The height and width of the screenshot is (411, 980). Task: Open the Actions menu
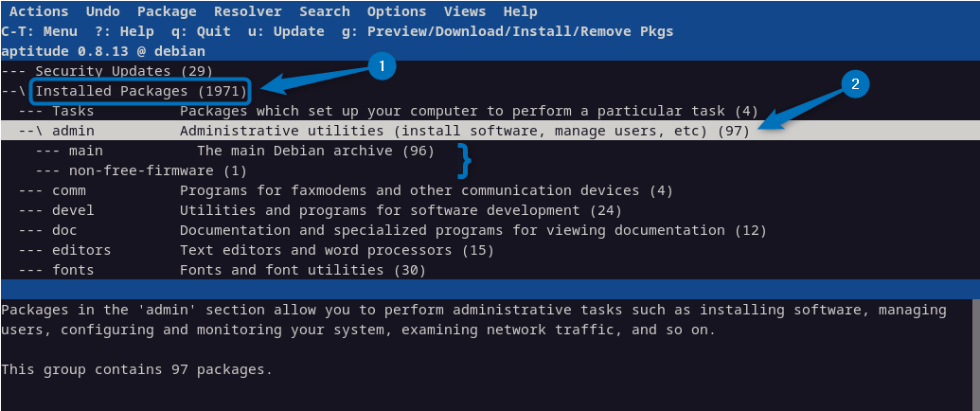[38, 11]
